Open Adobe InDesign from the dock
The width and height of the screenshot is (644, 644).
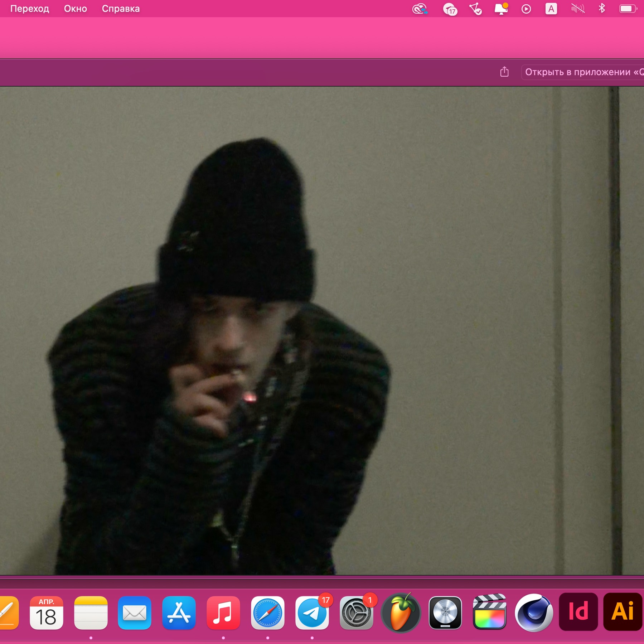click(578, 612)
